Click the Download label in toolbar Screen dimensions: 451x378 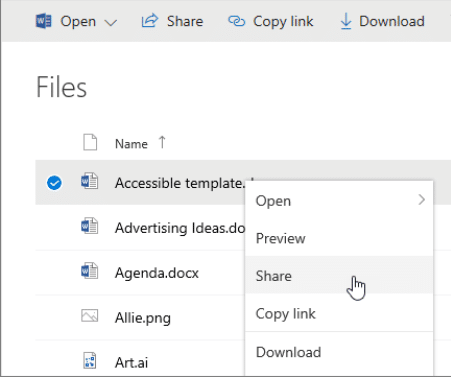(392, 21)
